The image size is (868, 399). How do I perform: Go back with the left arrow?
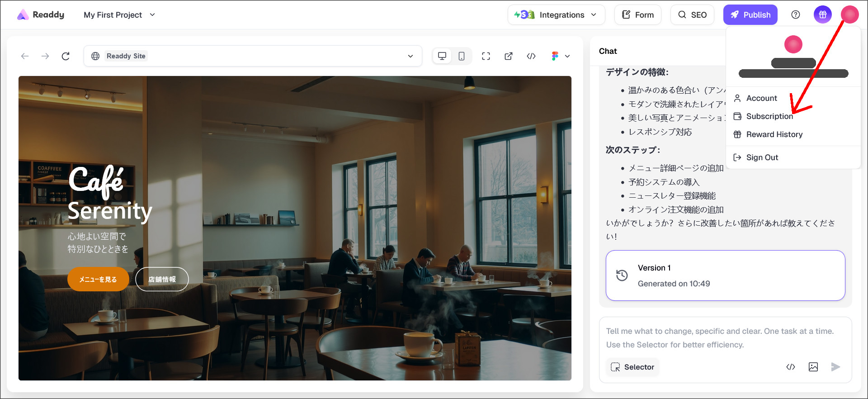[25, 56]
